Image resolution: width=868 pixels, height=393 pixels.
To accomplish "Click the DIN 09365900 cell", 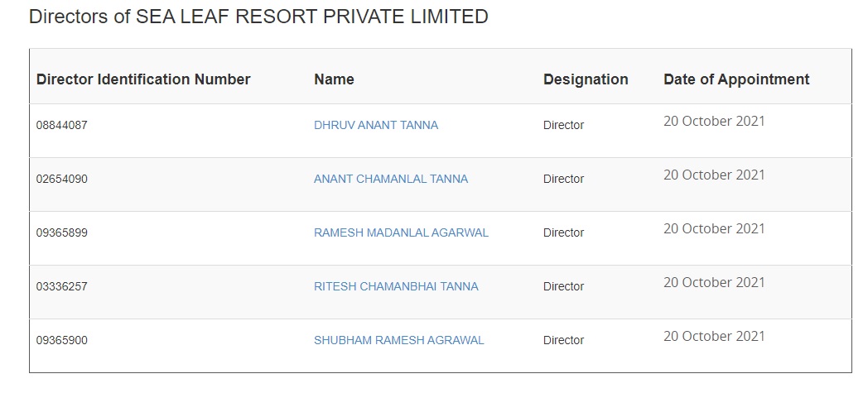I will pos(62,341).
